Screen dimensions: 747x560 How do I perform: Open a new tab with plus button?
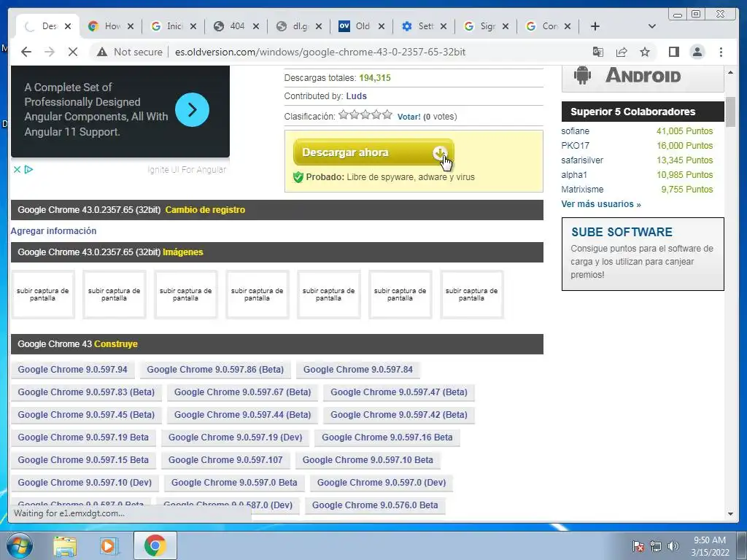pos(595,26)
